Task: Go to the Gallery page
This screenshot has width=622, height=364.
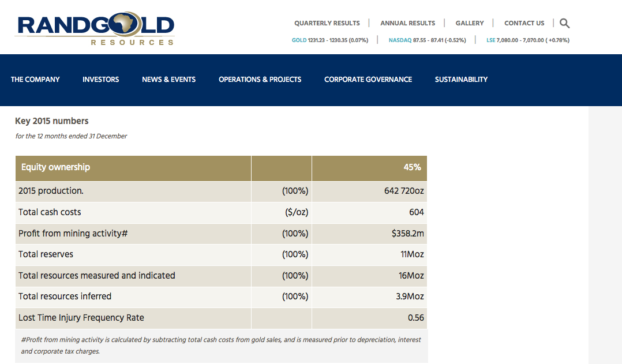Action: (470, 23)
